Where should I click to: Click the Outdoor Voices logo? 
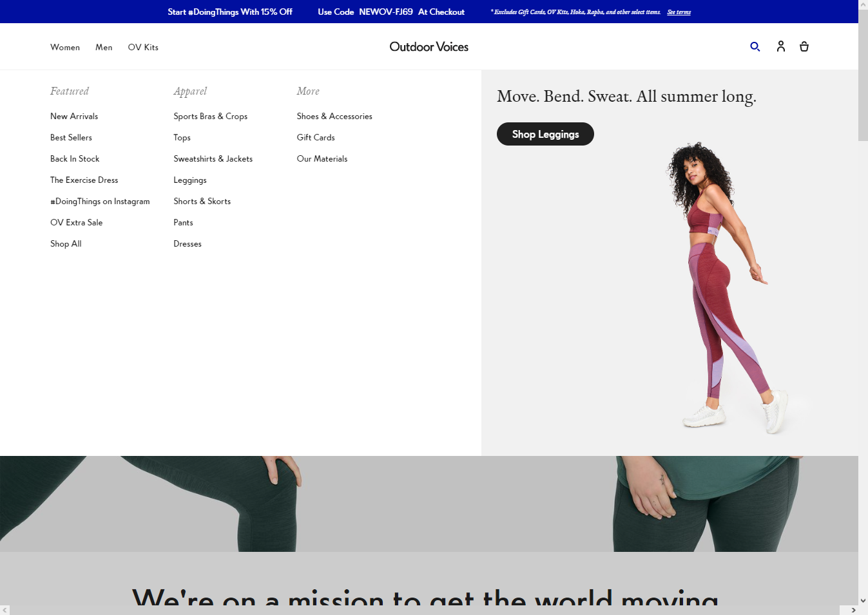(429, 47)
